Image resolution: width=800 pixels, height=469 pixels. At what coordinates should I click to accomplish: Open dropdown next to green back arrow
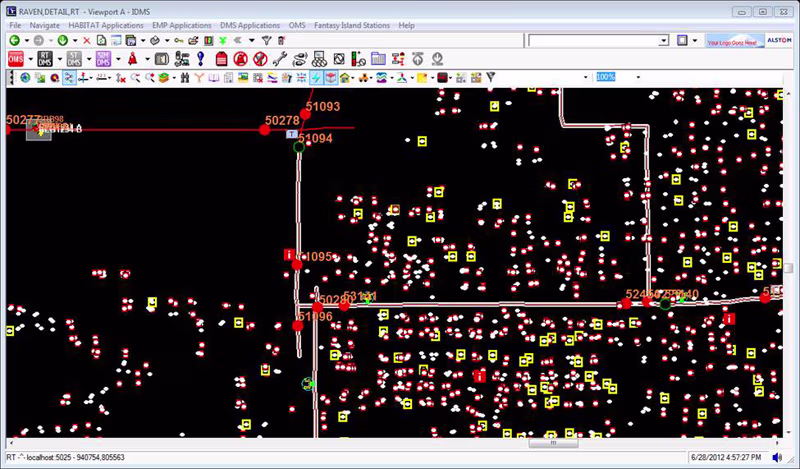[x=27, y=41]
